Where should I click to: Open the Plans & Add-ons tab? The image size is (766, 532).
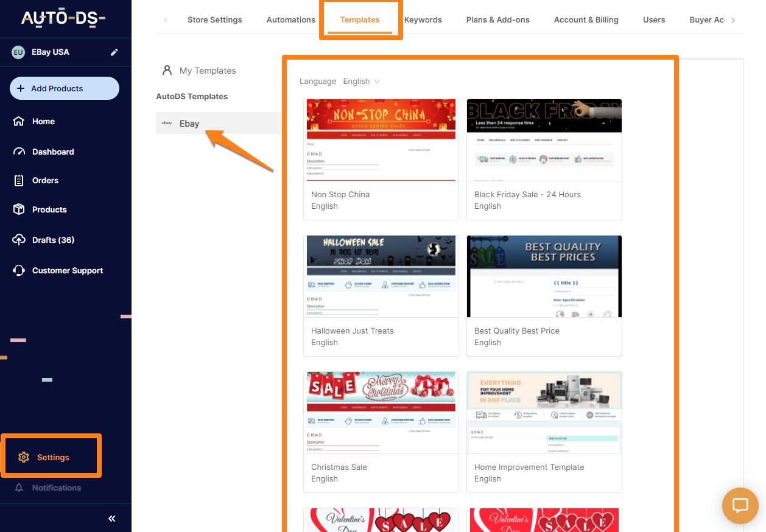[x=498, y=20]
